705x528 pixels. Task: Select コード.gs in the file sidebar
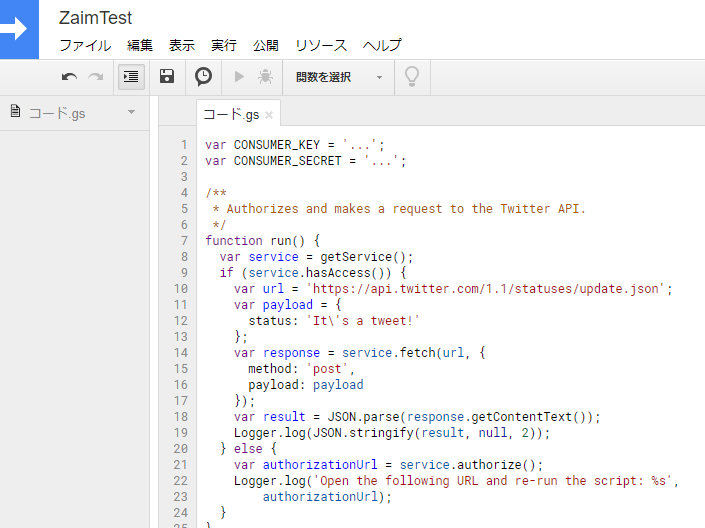[x=57, y=113]
